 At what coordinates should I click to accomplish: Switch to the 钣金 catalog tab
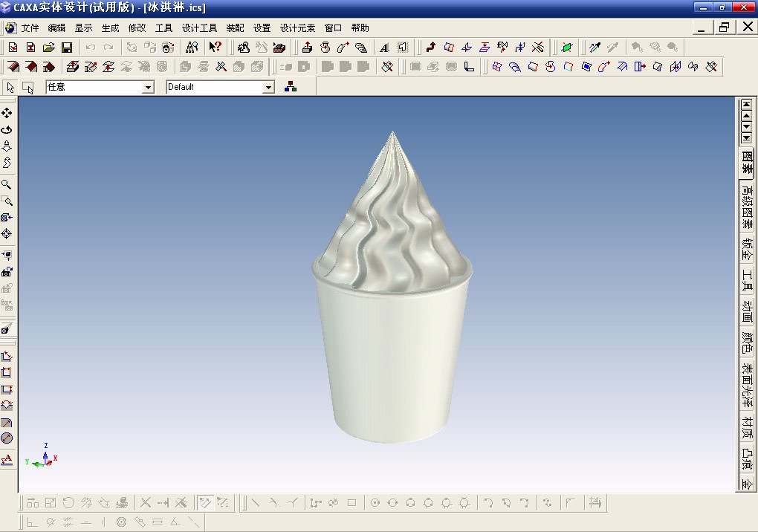point(748,249)
